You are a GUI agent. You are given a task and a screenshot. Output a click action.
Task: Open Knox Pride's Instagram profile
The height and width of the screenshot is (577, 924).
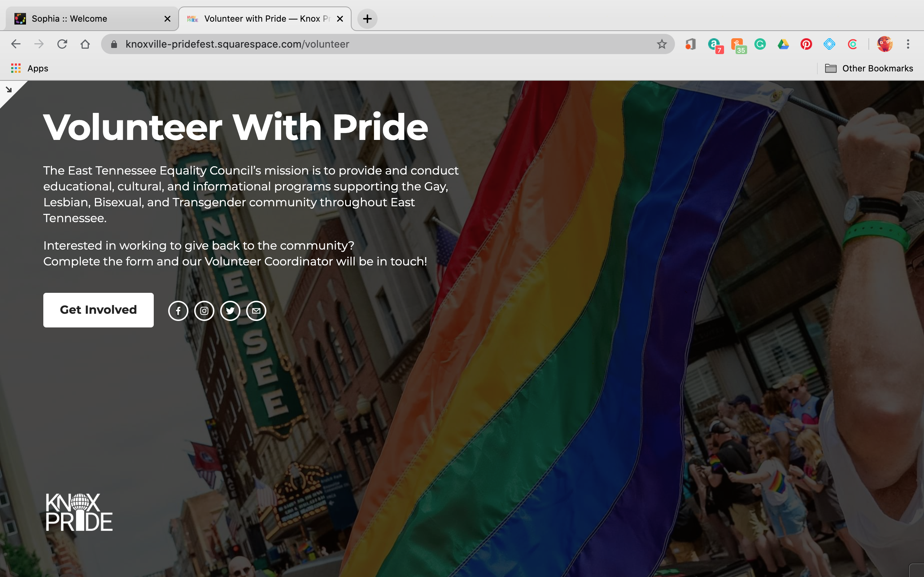coord(204,310)
